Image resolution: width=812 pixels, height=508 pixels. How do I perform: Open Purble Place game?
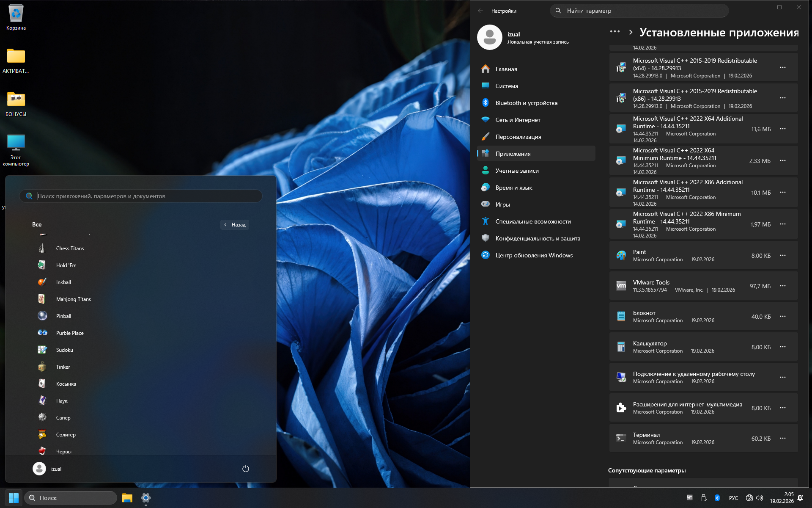point(70,333)
